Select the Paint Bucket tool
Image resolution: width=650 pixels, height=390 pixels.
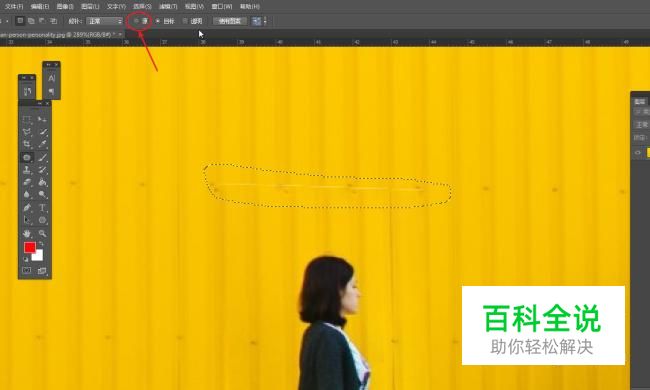(x=42, y=182)
